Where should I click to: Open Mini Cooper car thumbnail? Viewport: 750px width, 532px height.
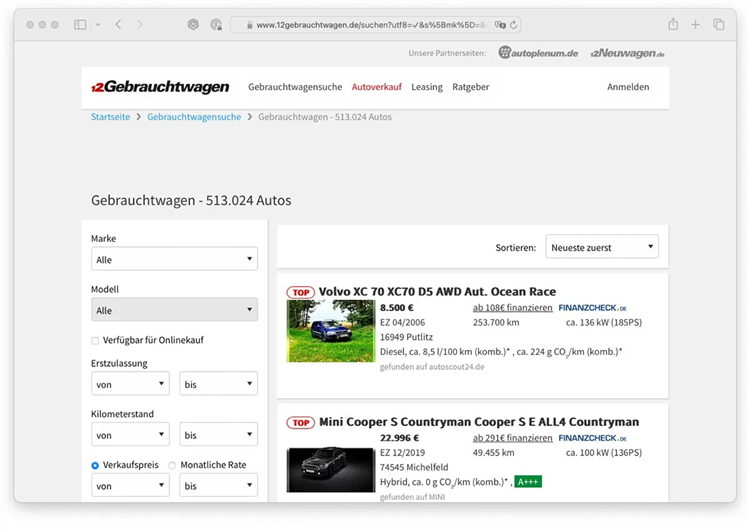tap(331, 470)
